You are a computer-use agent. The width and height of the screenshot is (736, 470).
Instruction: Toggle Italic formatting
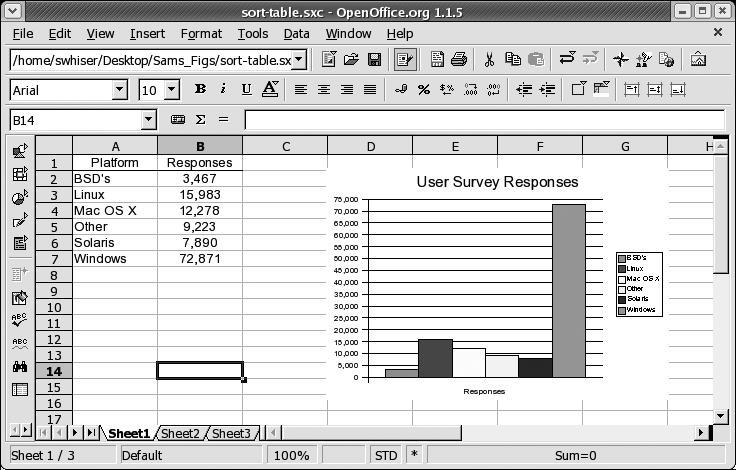coord(223,89)
